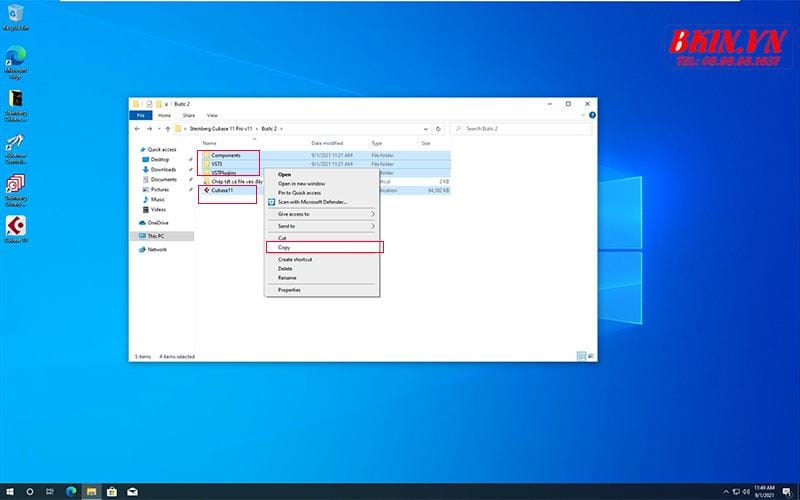Open the Microsoft Edge desktop shortcut
Image resolution: width=800 pixels, height=500 pixels.
[x=16, y=56]
